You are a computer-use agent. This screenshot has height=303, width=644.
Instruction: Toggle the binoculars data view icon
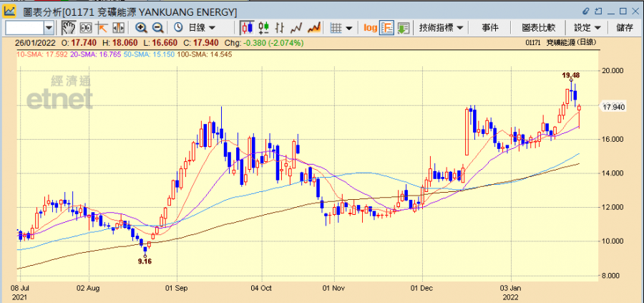[x=85, y=27]
